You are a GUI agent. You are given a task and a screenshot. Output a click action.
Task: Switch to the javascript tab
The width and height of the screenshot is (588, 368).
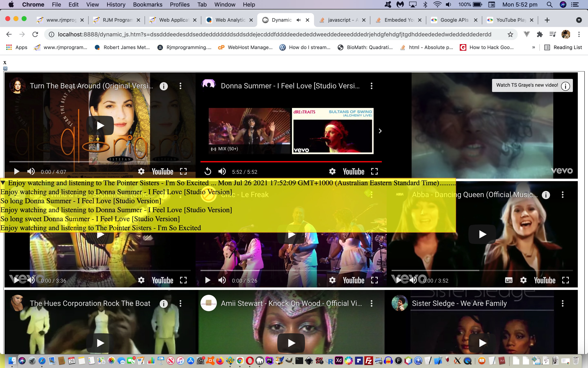[342, 20]
